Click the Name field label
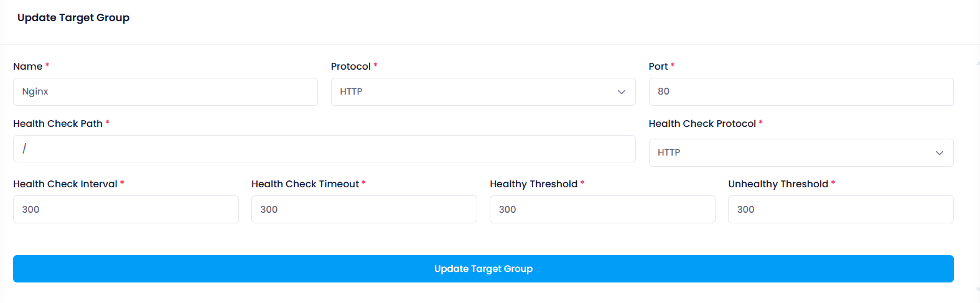 tap(28, 67)
